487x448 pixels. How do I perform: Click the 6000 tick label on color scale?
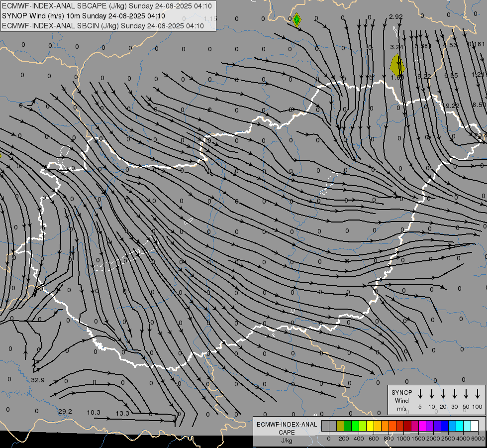coord(478,439)
